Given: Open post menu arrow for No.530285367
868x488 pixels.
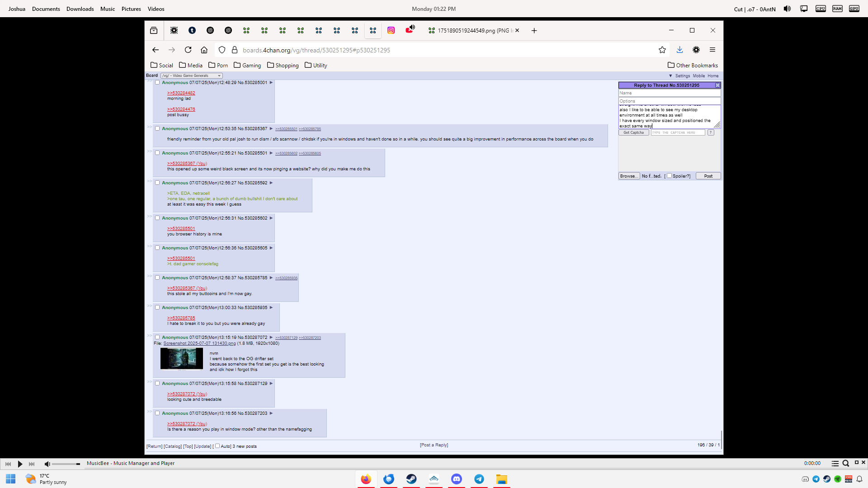Looking at the screenshot, I should (x=271, y=129).
